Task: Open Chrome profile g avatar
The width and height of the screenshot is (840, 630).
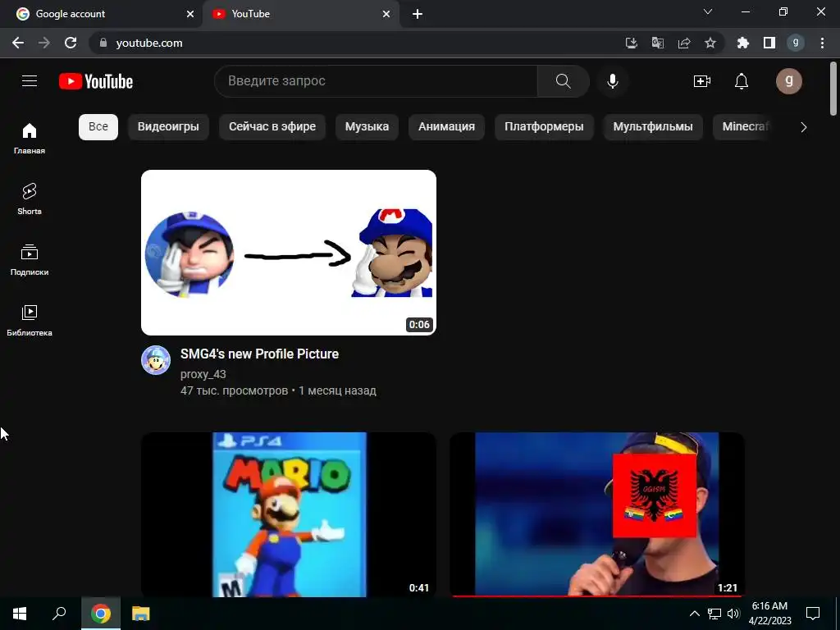Action: [x=796, y=43]
